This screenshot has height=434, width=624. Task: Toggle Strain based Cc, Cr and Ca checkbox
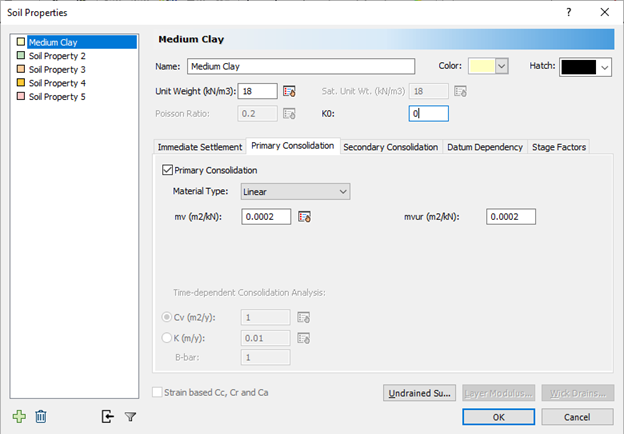coord(157,392)
